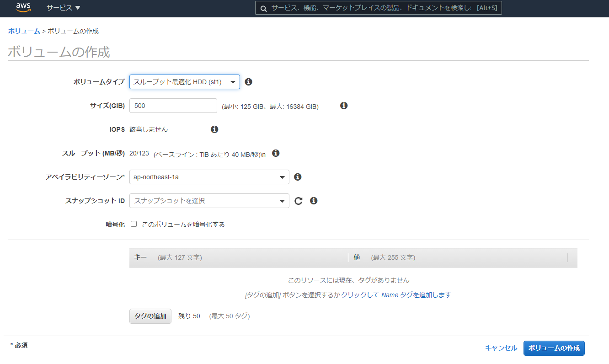Click the (最小: 125 GiB、最大: 16384 GiB) text
The height and width of the screenshot is (364, 609).
tap(270, 107)
